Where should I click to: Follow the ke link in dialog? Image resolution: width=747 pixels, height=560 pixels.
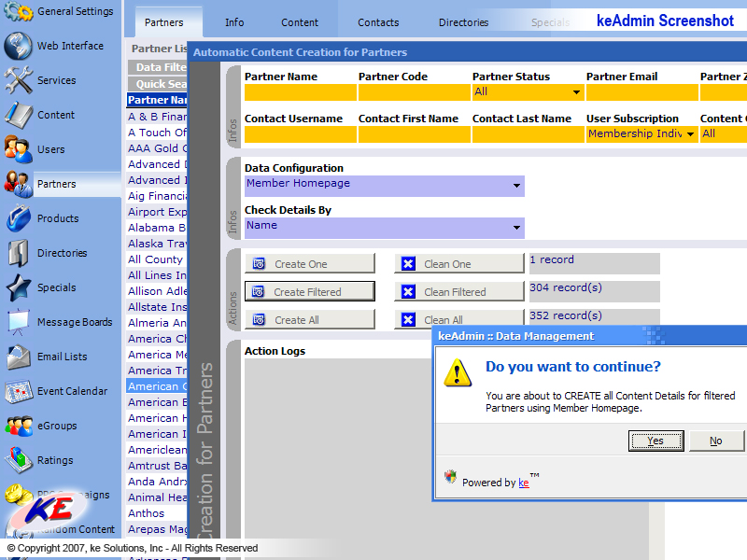[x=524, y=483]
